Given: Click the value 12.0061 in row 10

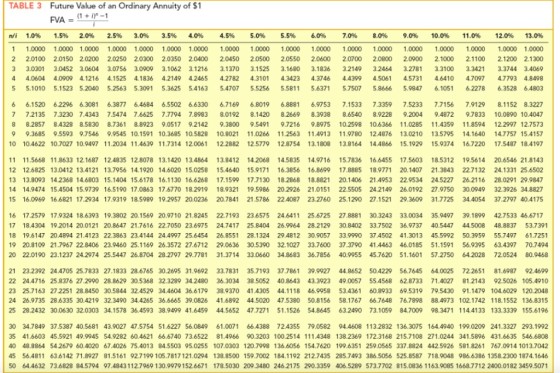Looking at the screenshot, I should click(196, 144).
